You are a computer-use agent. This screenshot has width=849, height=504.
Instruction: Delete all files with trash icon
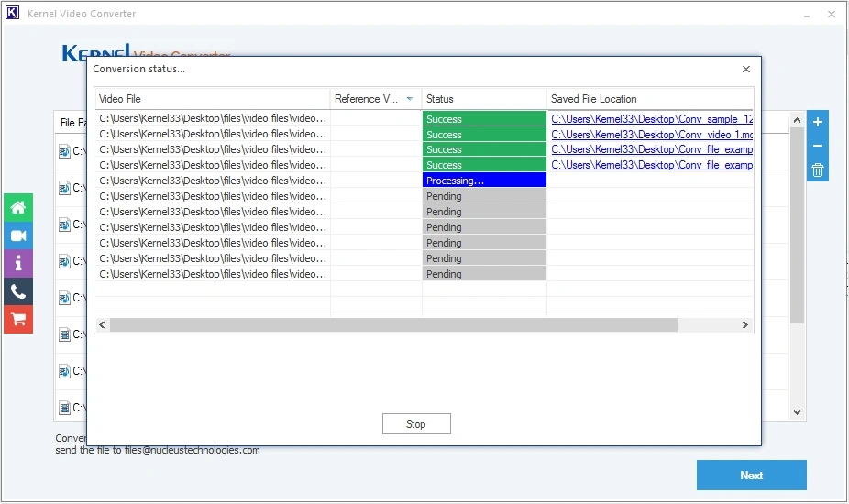(818, 170)
